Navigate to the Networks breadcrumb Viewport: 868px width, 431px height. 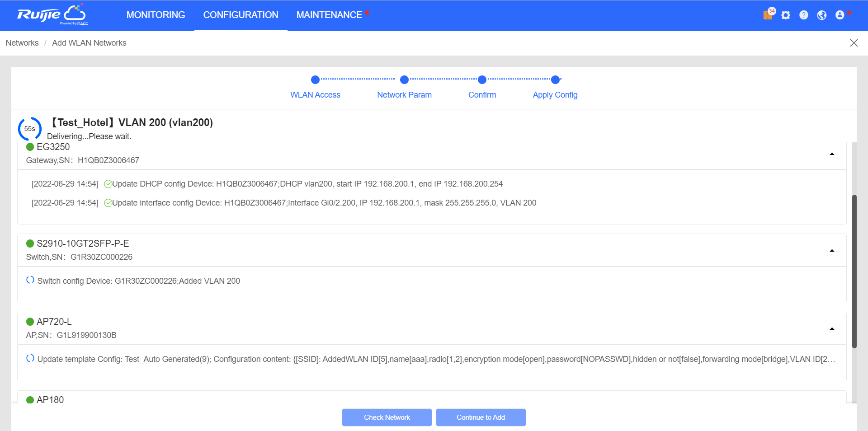[x=22, y=43]
